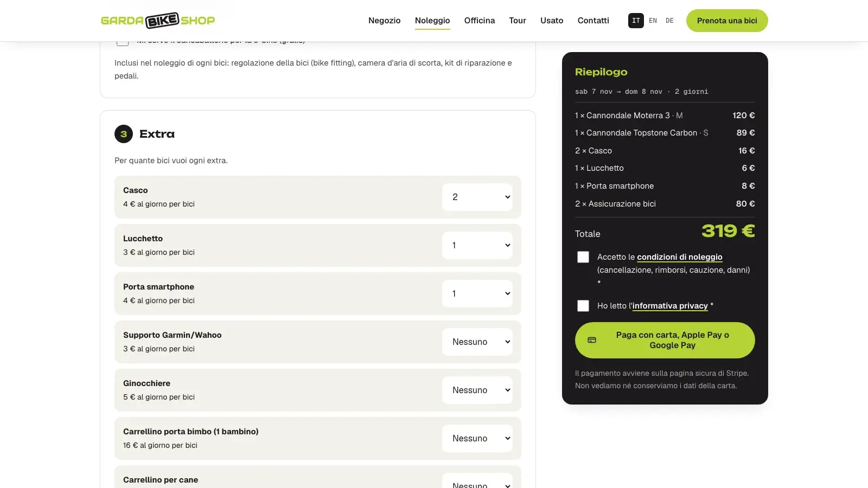Expand the Supporto Garmin/Wahoo dropdown
This screenshot has width=868, height=488.
point(477,342)
